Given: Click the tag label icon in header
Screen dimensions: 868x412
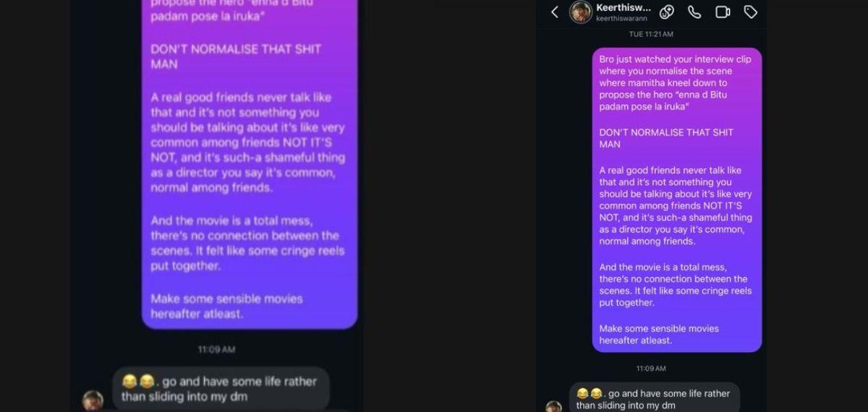Looking at the screenshot, I should tap(751, 12).
